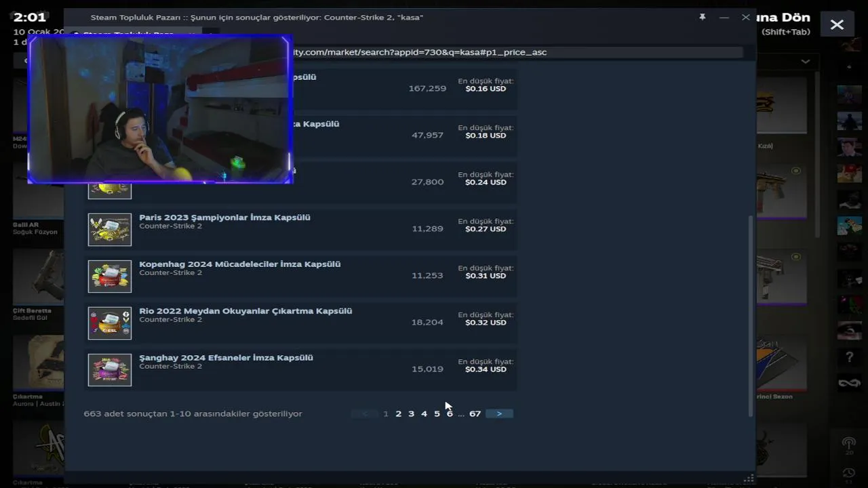868x488 pixels.
Task: Click the next page arrow button
Action: 499,413
